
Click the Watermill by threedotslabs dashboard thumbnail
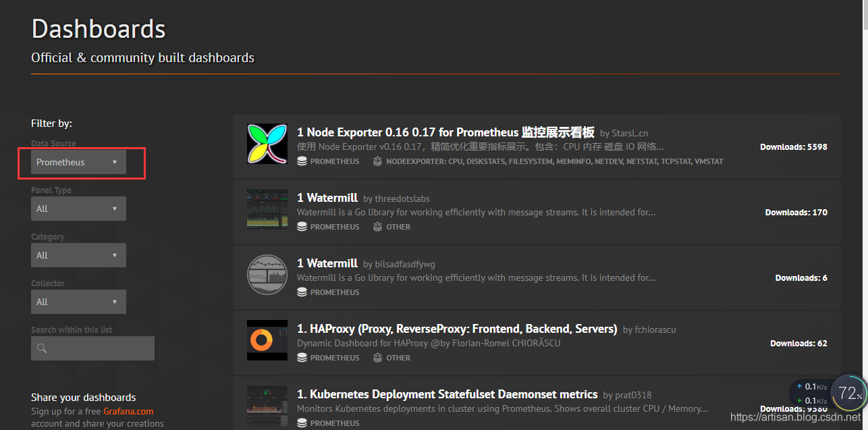(x=267, y=209)
